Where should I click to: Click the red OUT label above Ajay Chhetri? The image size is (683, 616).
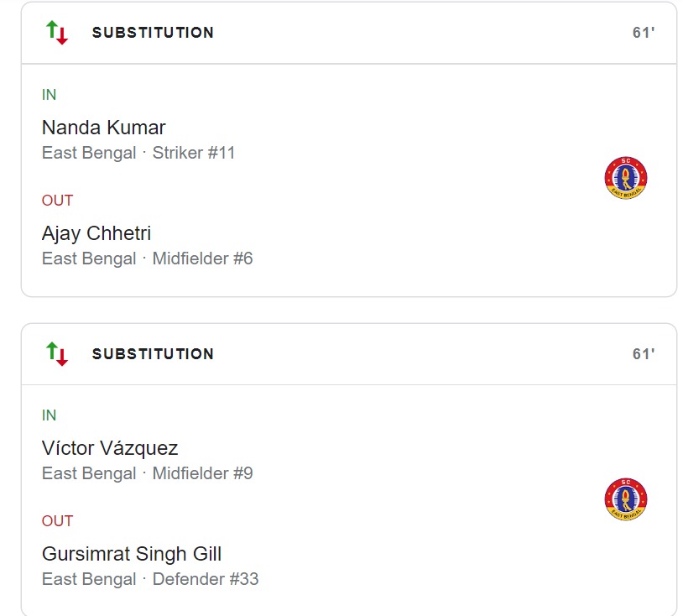tap(57, 201)
